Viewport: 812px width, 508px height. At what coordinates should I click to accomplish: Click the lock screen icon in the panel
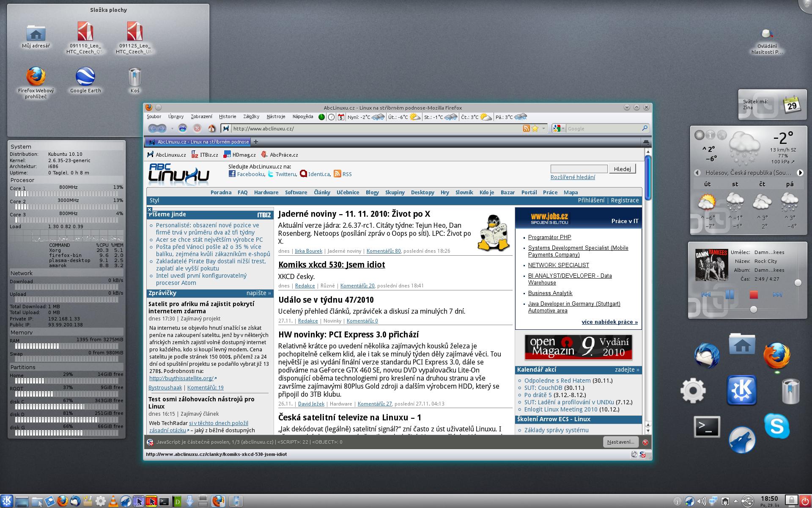tap(792, 501)
